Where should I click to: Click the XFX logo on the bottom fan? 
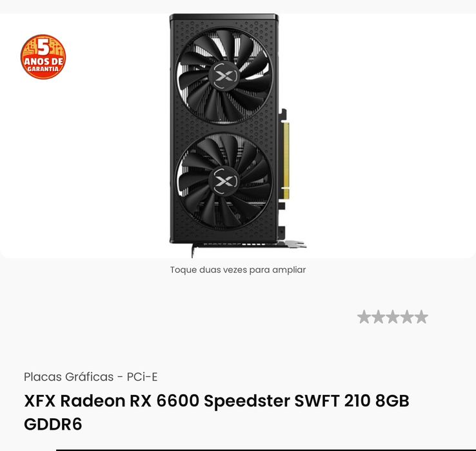pos(224,181)
